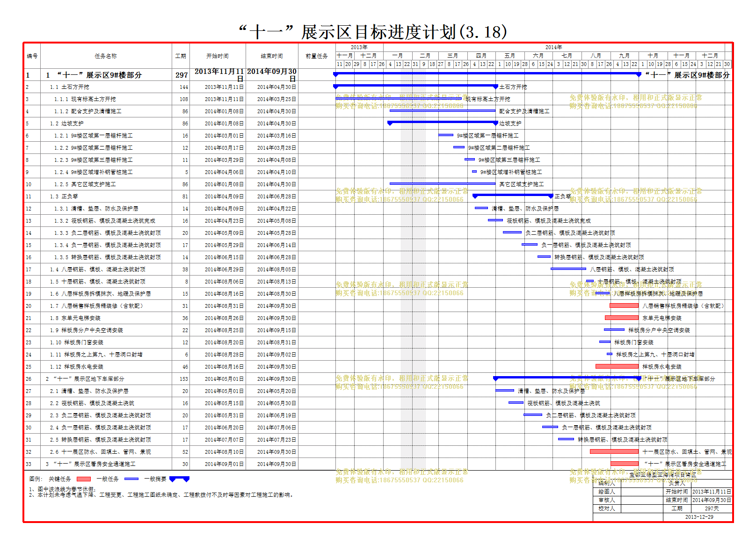
Task: Click the 五月 month header on the timeline
Action: pos(510,56)
